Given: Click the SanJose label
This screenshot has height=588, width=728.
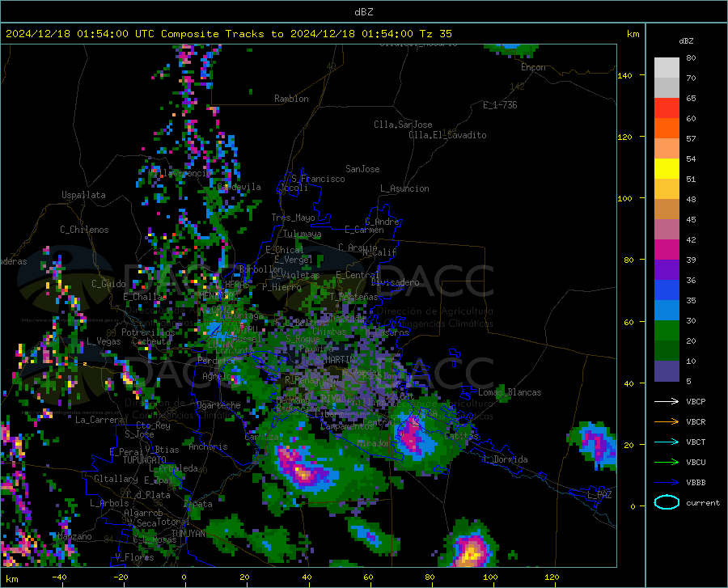Looking at the screenshot, I should 362,169.
